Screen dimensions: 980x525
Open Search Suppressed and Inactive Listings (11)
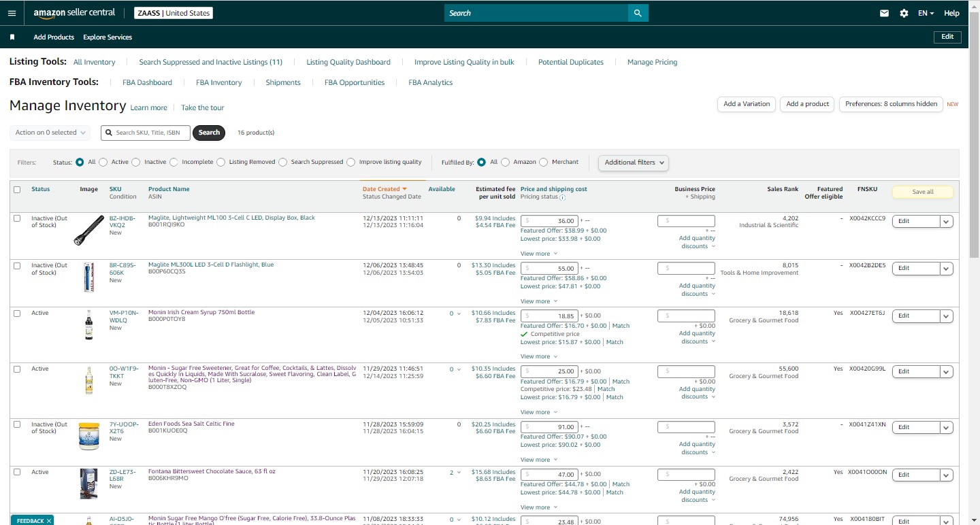click(210, 62)
